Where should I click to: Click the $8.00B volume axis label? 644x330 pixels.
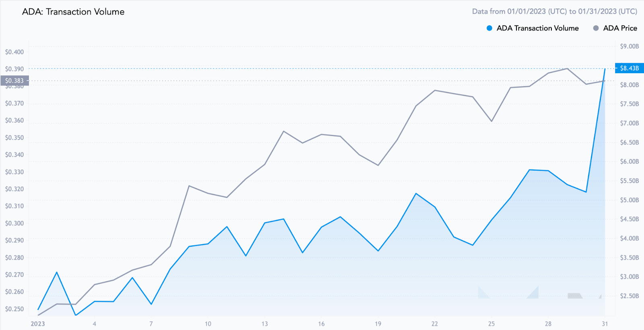[630, 85]
